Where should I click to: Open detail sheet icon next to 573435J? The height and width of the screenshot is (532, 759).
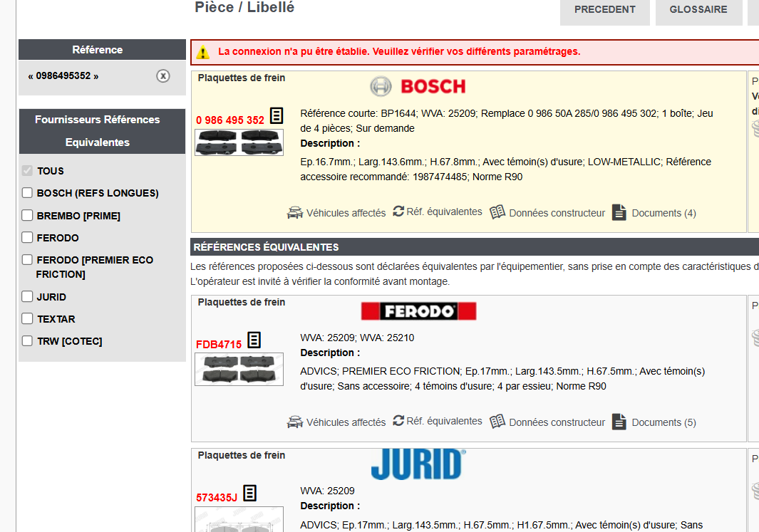(x=249, y=494)
